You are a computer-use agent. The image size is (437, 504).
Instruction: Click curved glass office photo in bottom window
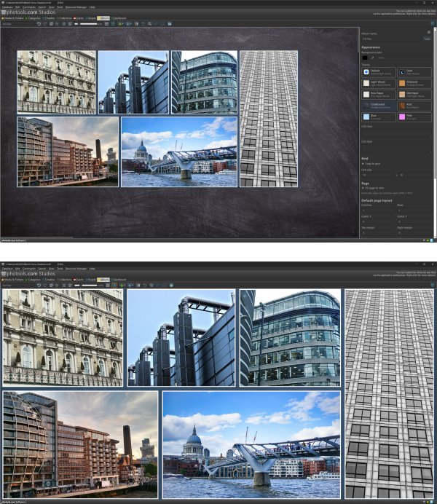[x=290, y=337]
